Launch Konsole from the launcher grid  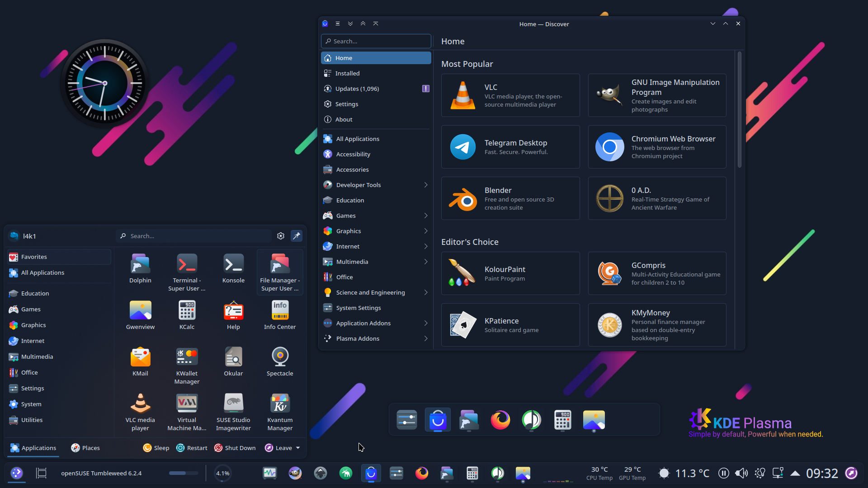[x=233, y=269]
